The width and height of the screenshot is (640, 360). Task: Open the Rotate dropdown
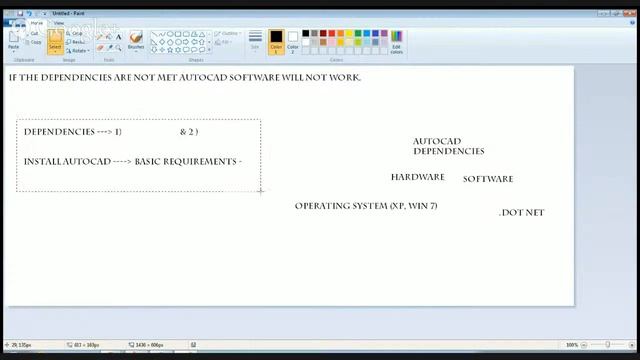[x=78, y=51]
